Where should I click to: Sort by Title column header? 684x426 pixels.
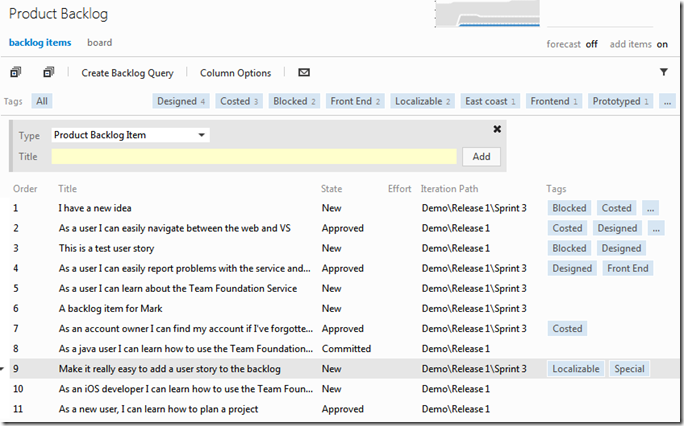click(x=68, y=189)
